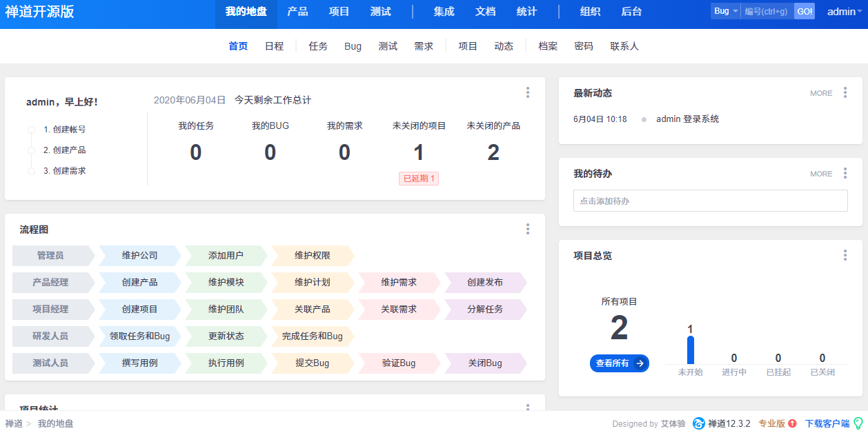Open the 流程图 panel options menu

(528, 229)
